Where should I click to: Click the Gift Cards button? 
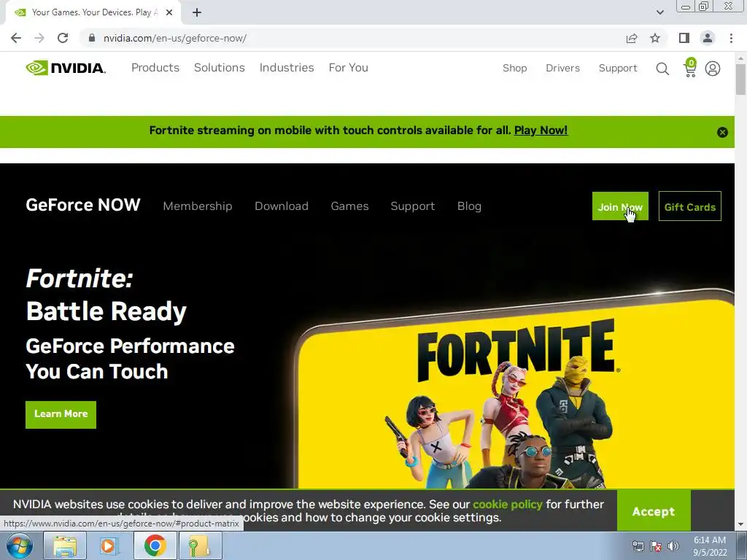[690, 206]
